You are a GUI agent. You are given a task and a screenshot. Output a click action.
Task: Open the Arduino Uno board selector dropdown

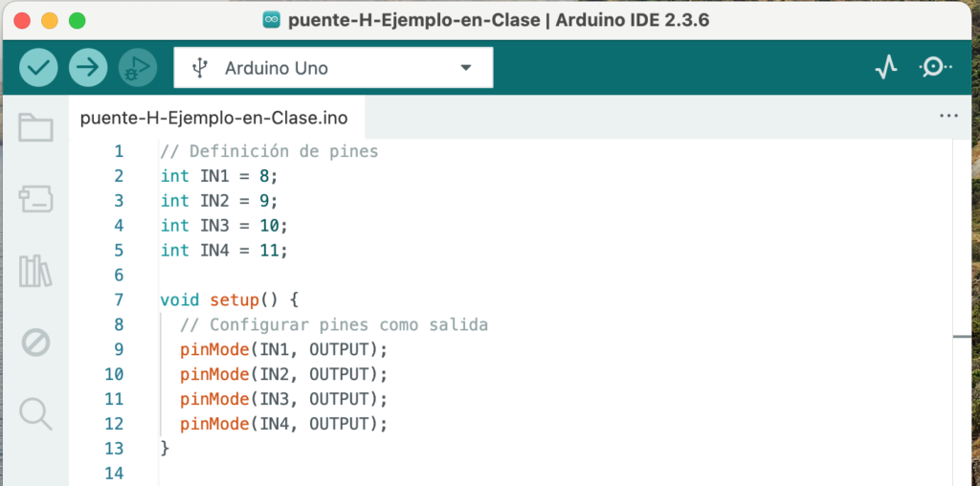(333, 68)
